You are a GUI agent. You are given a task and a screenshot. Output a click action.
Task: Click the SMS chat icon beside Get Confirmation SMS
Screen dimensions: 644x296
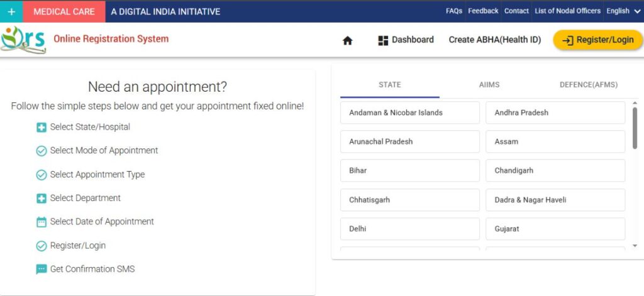click(x=41, y=270)
